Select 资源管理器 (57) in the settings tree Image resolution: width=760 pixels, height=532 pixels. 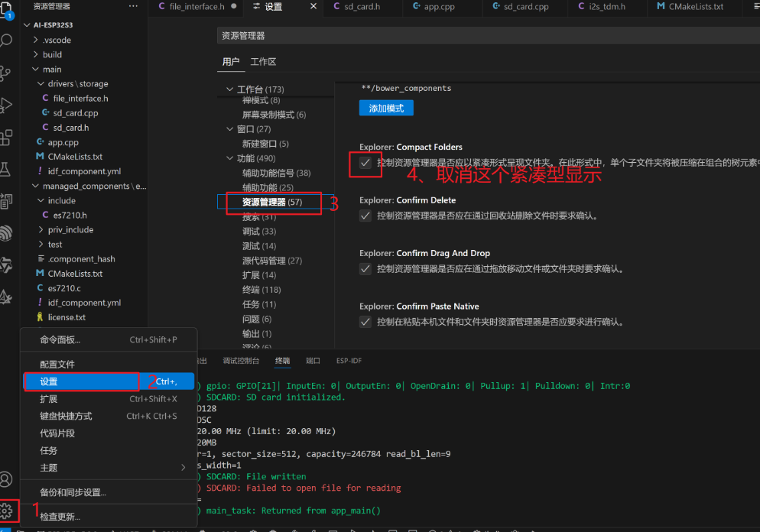(x=273, y=203)
